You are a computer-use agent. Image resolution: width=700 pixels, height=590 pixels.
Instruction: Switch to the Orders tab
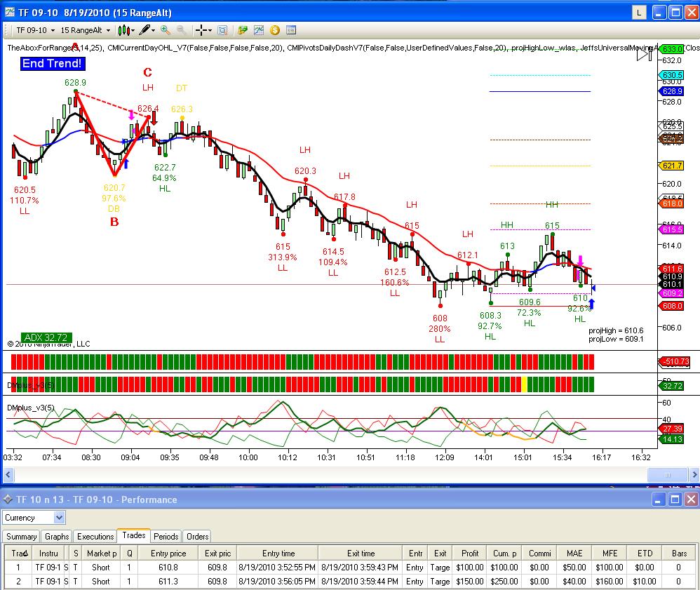[197, 537]
